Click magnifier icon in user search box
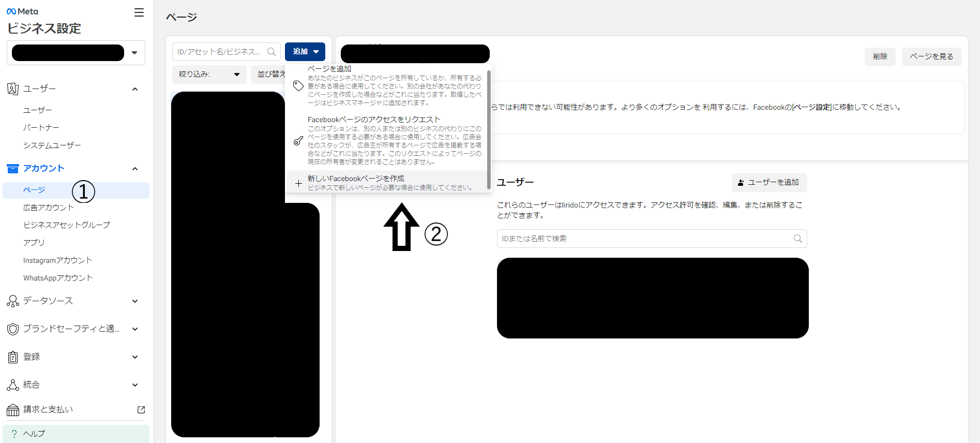The height and width of the screenshot is (443, 980). coord(798,239)
